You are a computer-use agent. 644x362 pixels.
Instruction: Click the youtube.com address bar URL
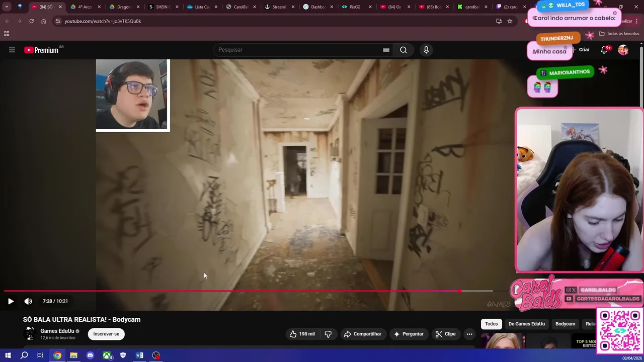click(x=103, y=21)
